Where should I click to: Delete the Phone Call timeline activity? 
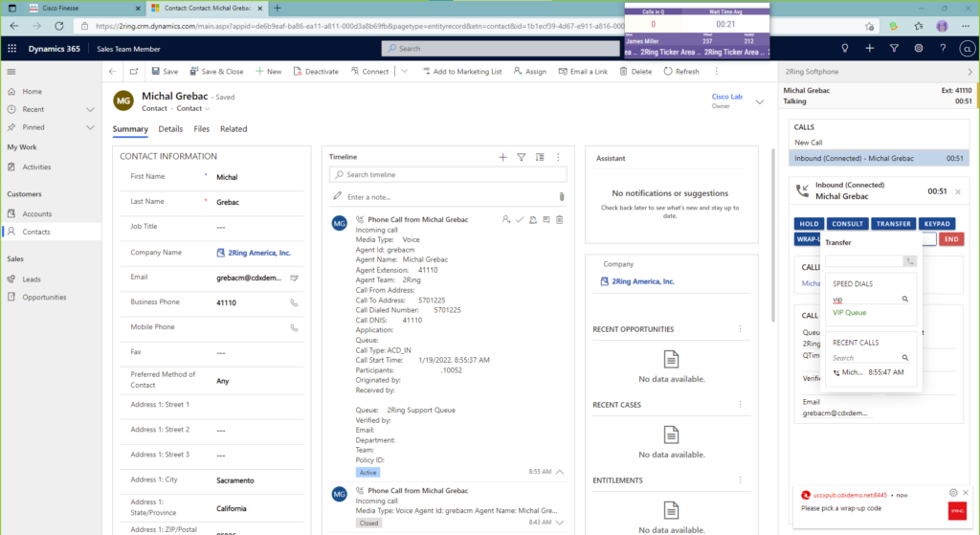pos(559,220)
